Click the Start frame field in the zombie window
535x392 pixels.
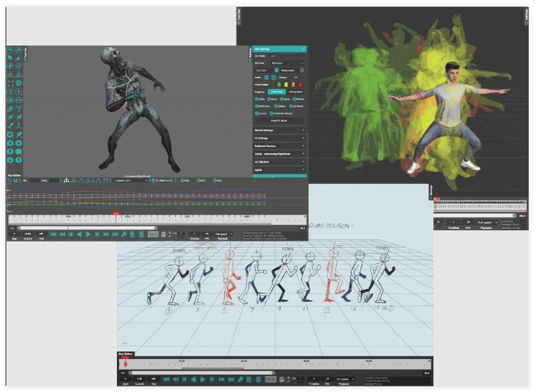click(x=14, y=234)
